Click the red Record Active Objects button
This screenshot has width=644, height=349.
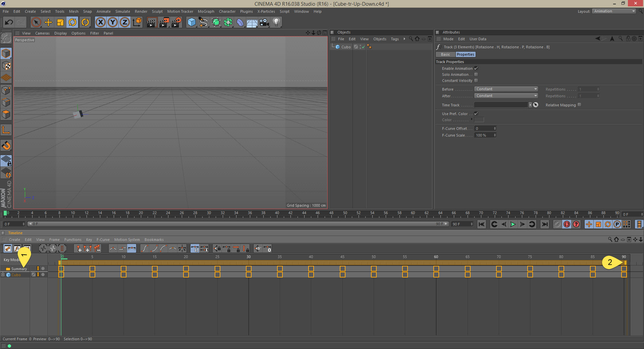[x=567, y=224]
